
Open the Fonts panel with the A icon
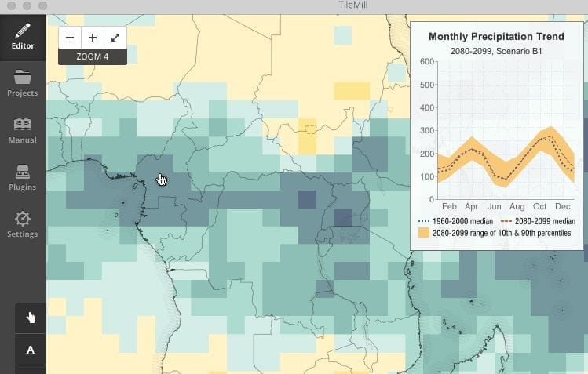31,350
